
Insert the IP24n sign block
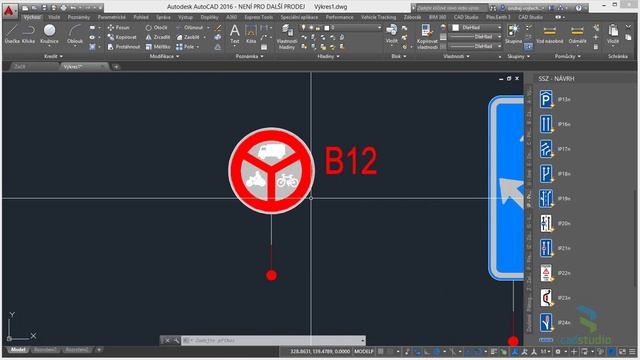pos(546,322)
